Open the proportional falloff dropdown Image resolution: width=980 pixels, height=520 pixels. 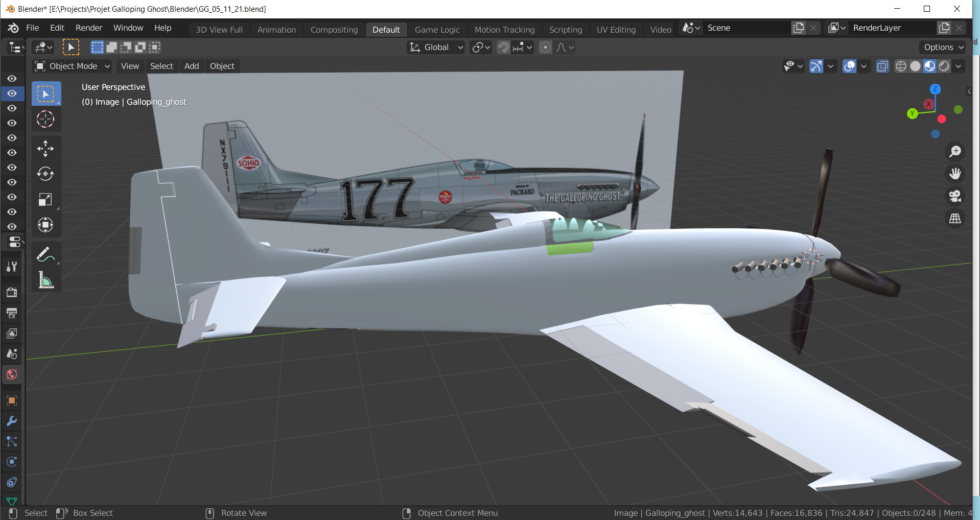(565, 48)
